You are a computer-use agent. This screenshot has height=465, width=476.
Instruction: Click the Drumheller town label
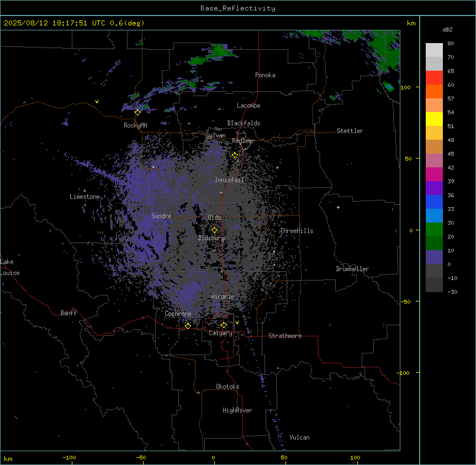[352, 269]
